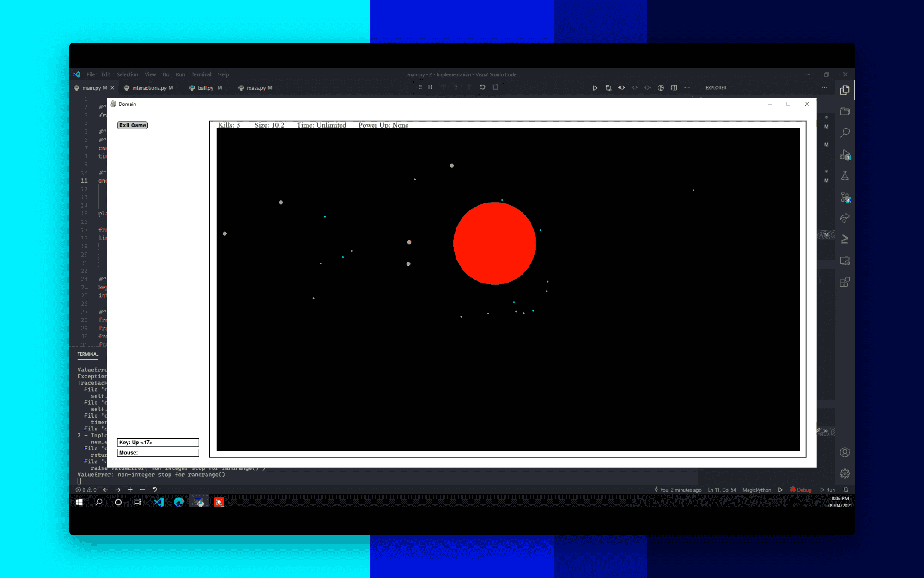Open Explorer panel more actions ellipsis
The height and width of the screenshot is (578, 924).
point(824,87)
